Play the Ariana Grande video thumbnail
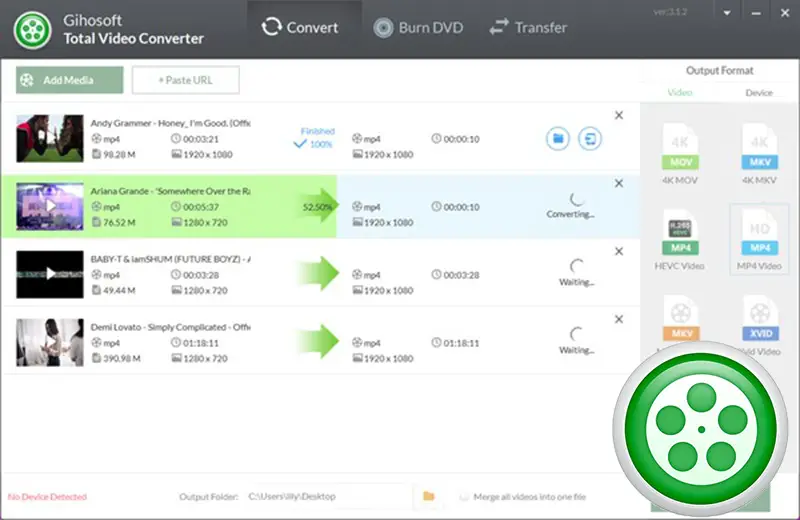 [49, 206]
